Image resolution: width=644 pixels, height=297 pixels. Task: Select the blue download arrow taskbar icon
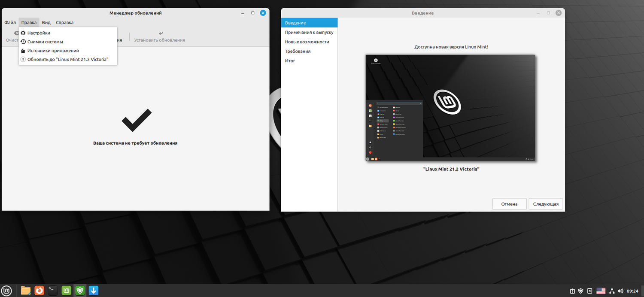(x=94, y=291)
